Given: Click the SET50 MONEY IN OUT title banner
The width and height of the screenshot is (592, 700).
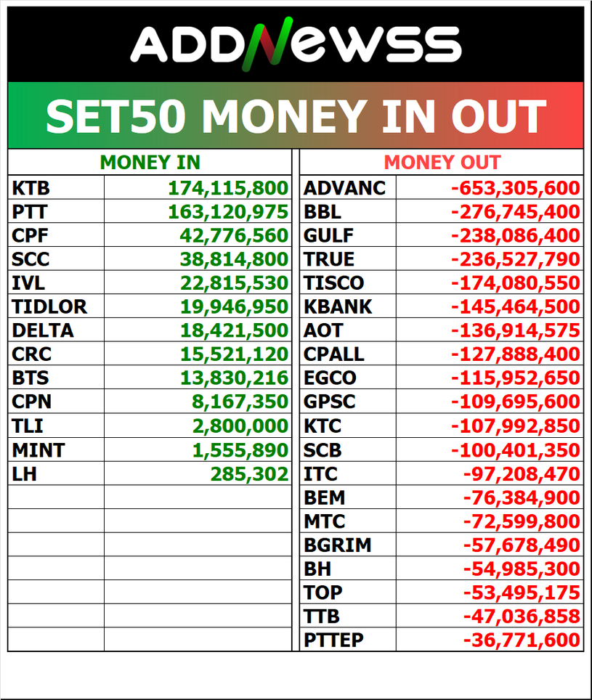Looking at the screenshot, I should click(296, 116).
